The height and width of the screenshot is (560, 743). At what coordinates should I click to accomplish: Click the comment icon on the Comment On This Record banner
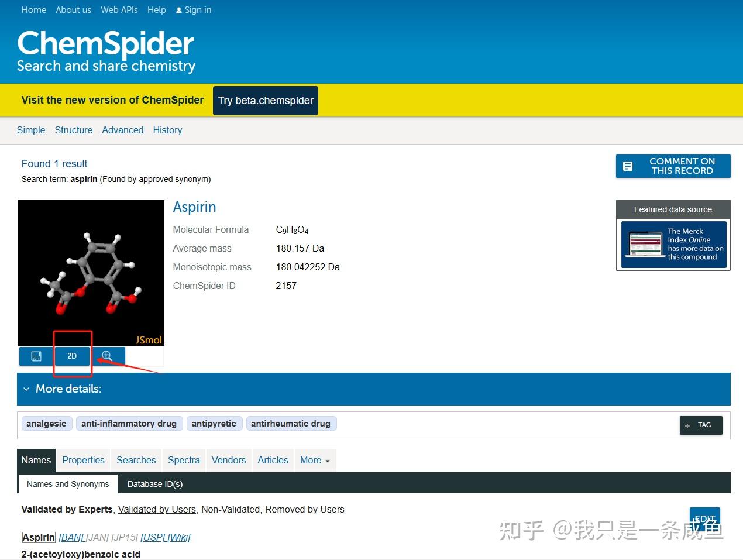coord(628,166)
